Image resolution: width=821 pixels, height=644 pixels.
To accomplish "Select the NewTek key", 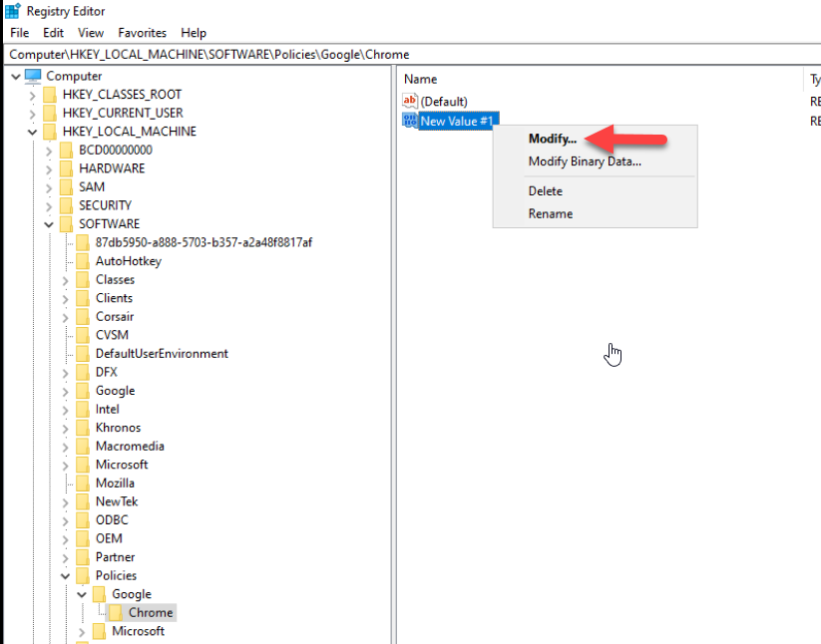I will [117, 501].
